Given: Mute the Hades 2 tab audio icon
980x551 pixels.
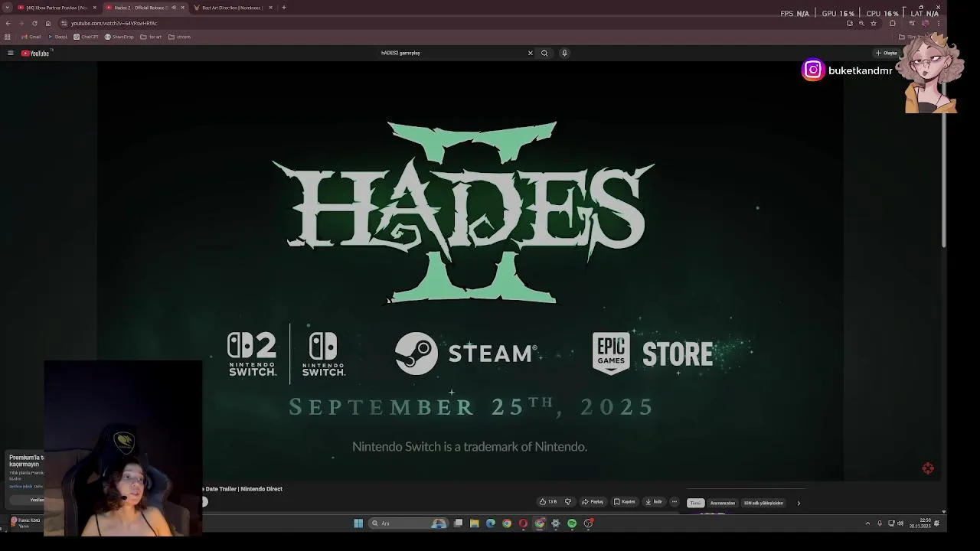Looking at the screenshot, I should pos(174,8).
